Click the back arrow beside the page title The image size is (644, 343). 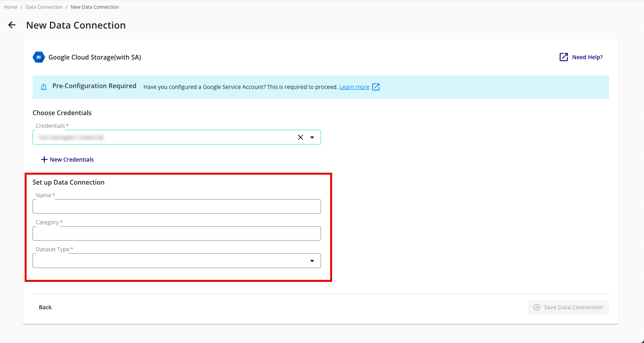pos(12,25)
